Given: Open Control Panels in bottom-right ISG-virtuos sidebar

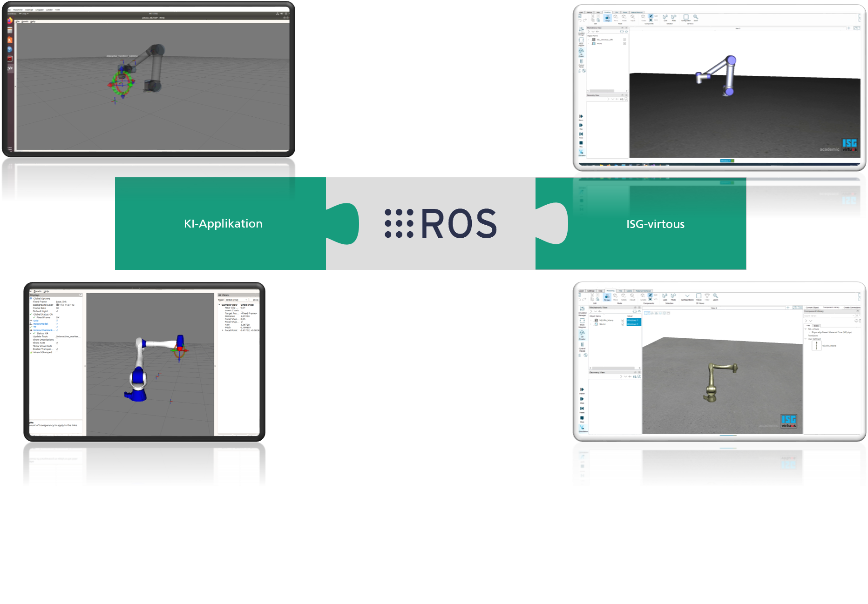Looking at the screenshot, I should (582, 347).
